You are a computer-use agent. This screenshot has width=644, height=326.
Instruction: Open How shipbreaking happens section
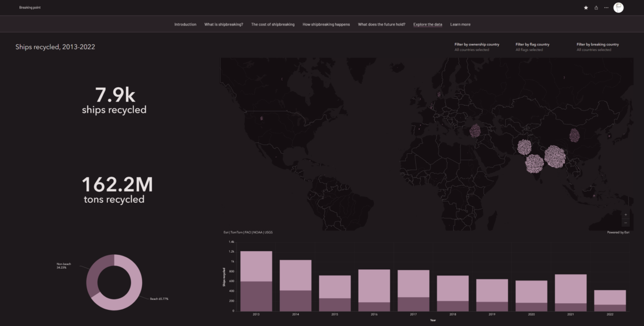point(326,24)
